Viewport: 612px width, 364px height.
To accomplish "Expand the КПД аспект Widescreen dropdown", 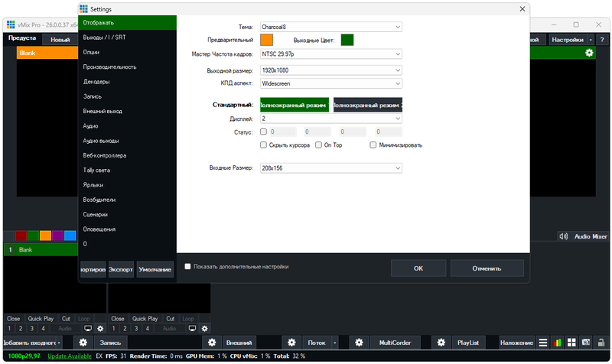I will [331, 83].
